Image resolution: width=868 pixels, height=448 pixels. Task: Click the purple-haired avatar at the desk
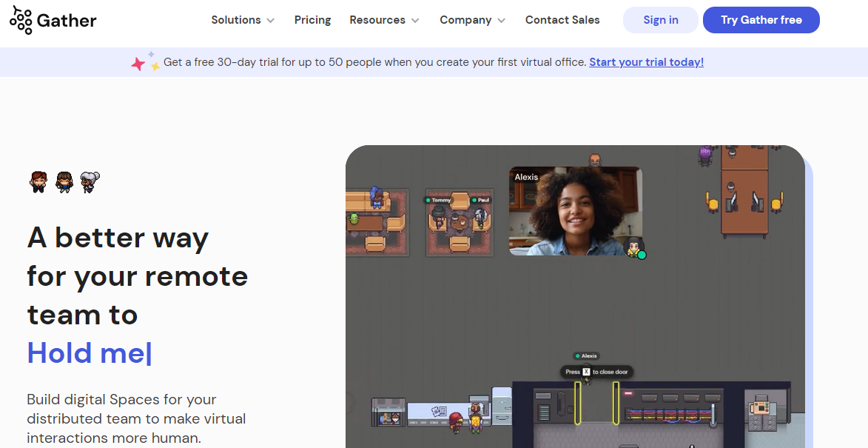coord(705,155)
